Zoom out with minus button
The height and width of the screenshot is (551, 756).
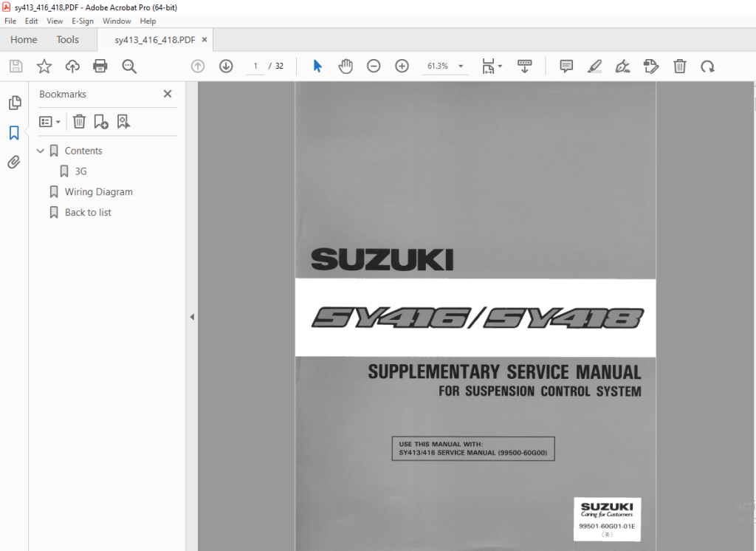(x=374, y=66)
